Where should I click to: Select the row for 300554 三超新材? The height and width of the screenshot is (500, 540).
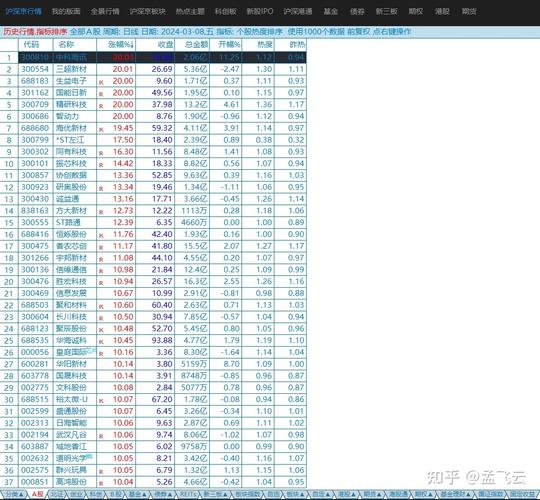(153, 69)
